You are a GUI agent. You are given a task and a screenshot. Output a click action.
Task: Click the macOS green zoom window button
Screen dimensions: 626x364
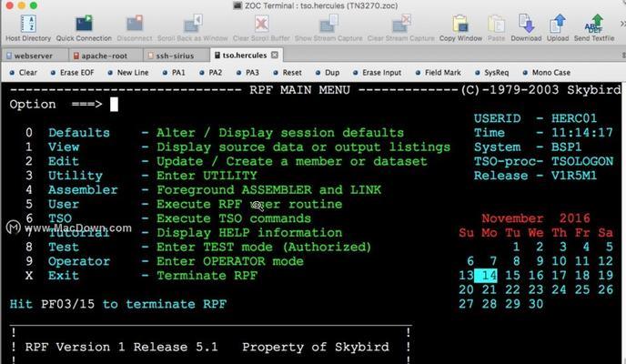(34, 5)
